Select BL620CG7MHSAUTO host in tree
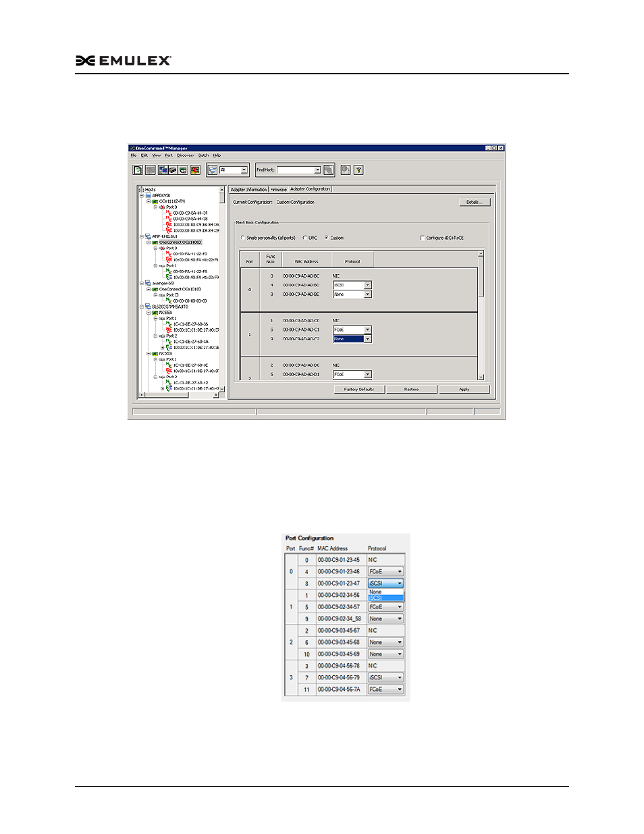The image size is (644, 834). [x=170, y=307]
